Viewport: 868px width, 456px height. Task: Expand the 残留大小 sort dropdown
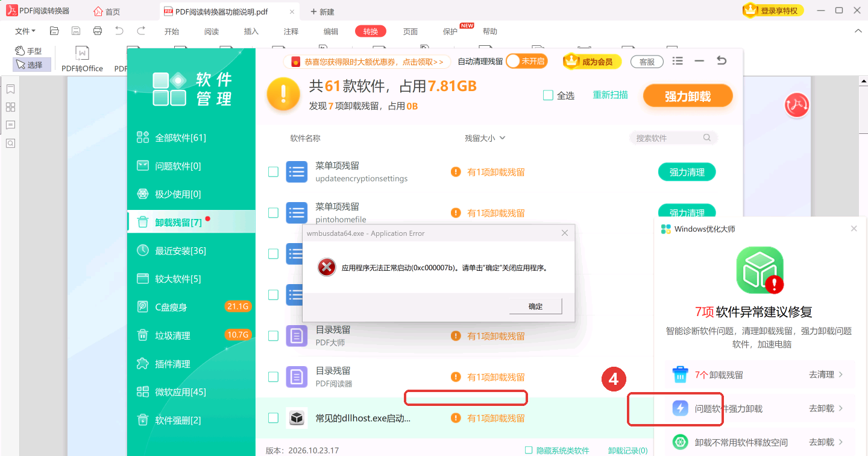pos(485,138)
